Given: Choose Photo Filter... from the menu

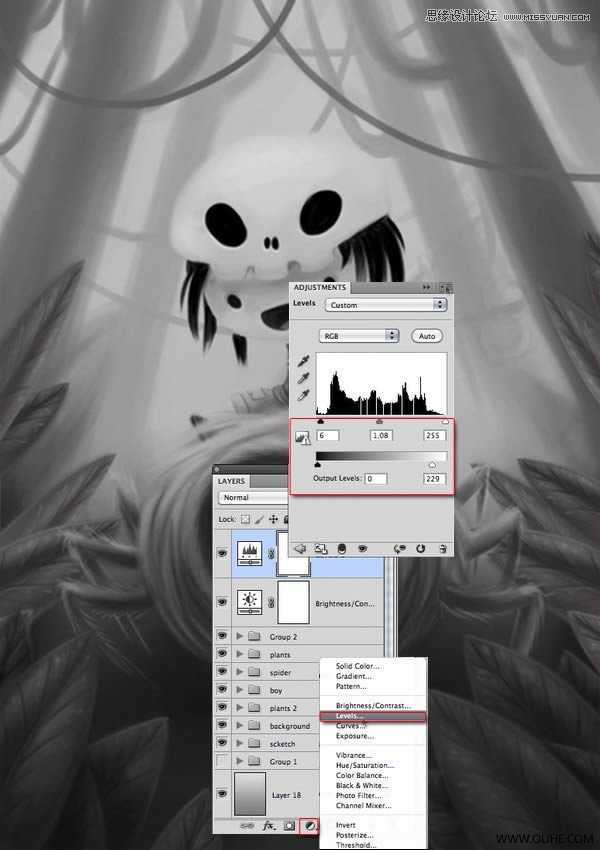Looking at the screenshot, I should pyautogui.click(x=359, y=795).
